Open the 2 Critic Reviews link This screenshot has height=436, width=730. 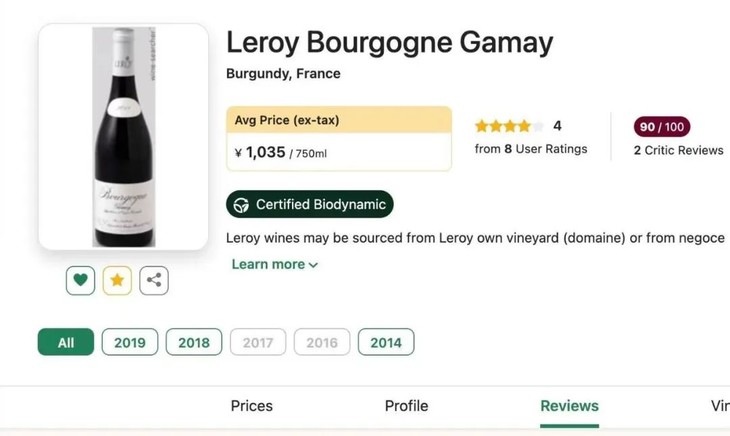pos(678,150)
